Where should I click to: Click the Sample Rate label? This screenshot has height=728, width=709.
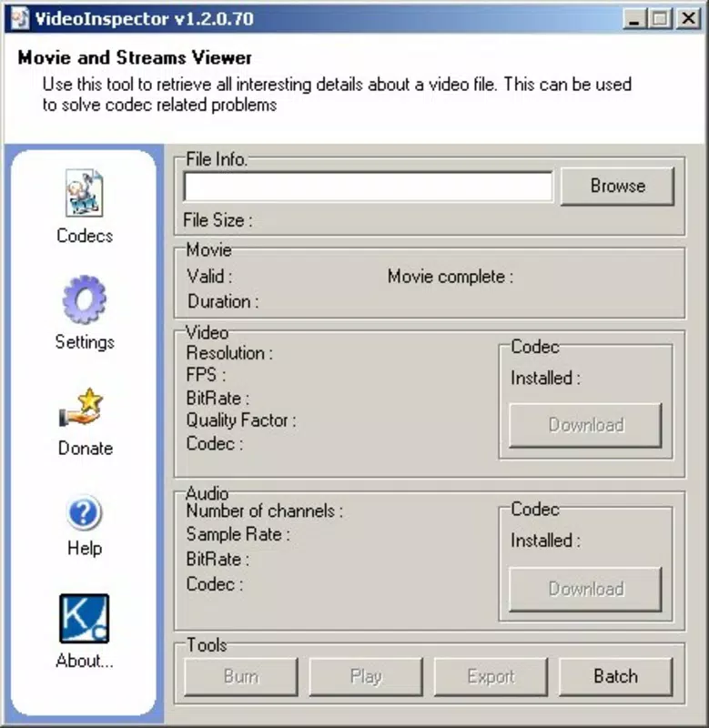[238, 534]
